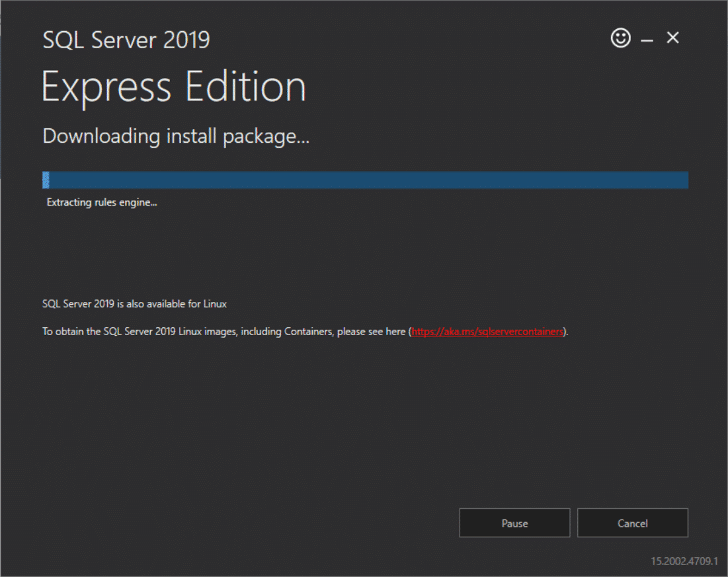The image size is (728, 577).
Task: Cancel the SQL Server installation
Action: pyautogui.click(x=632, y=523)
